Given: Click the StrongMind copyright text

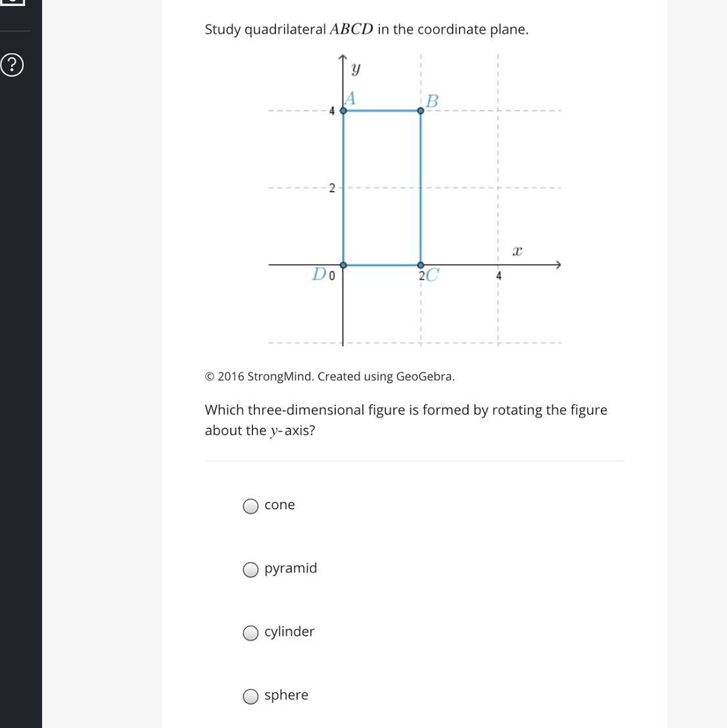Looking at the screenshot, I should [329, 376].
